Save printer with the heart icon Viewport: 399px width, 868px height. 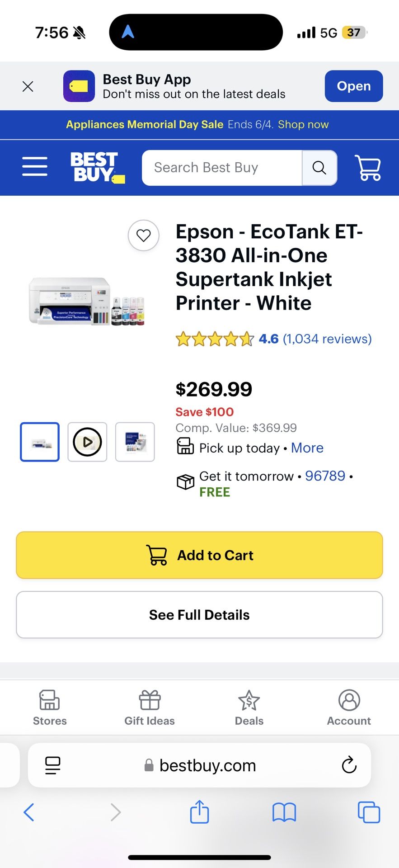click(x=144, y=235)
